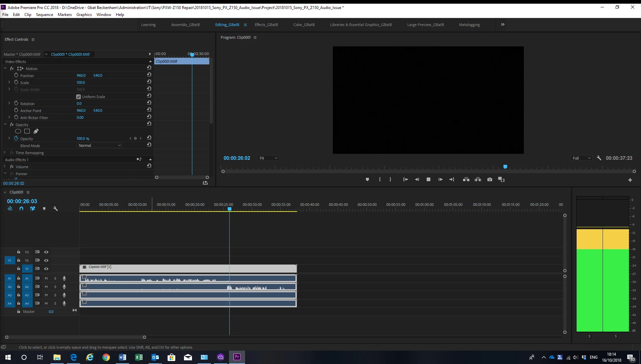Toggle Snap in the timeline

coord(21,209)
